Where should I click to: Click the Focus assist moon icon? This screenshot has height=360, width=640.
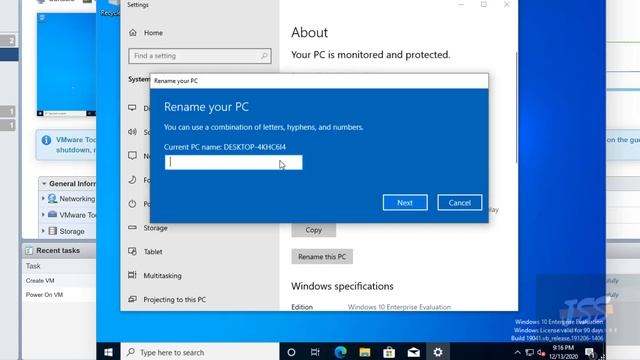click(x=132, y=180)
